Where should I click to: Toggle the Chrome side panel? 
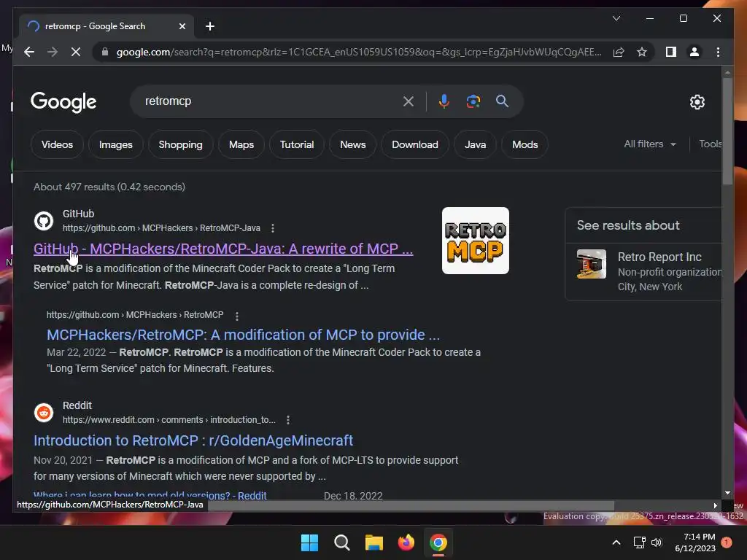[671, 52]
